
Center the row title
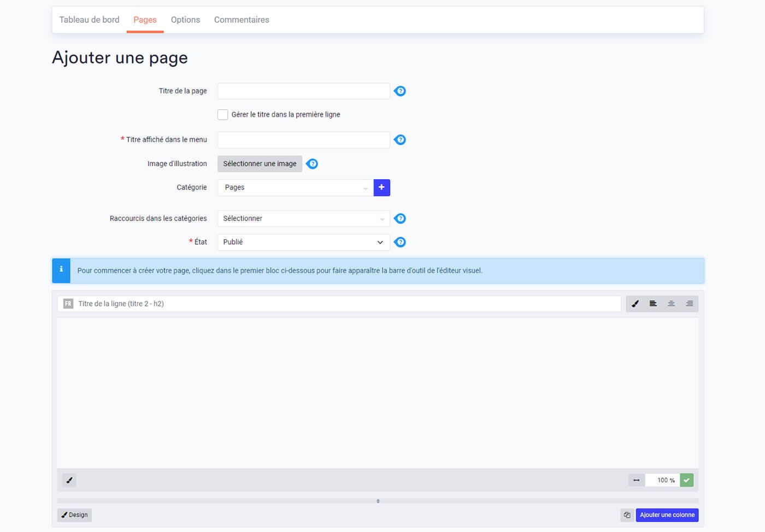point(671,304)
